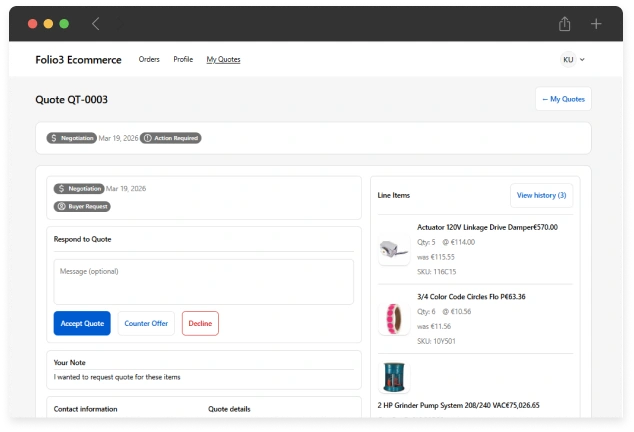
Task: Click the Negotiation status badge at top
Action: pyautogui.click(x=71, y=138)
